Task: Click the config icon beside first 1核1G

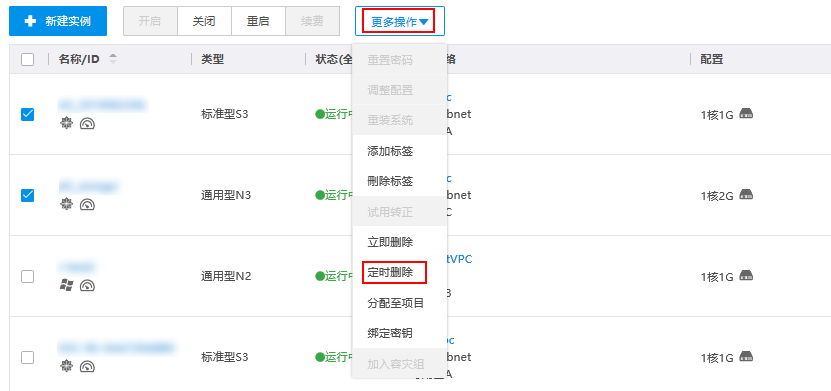Action: (746, 113)
